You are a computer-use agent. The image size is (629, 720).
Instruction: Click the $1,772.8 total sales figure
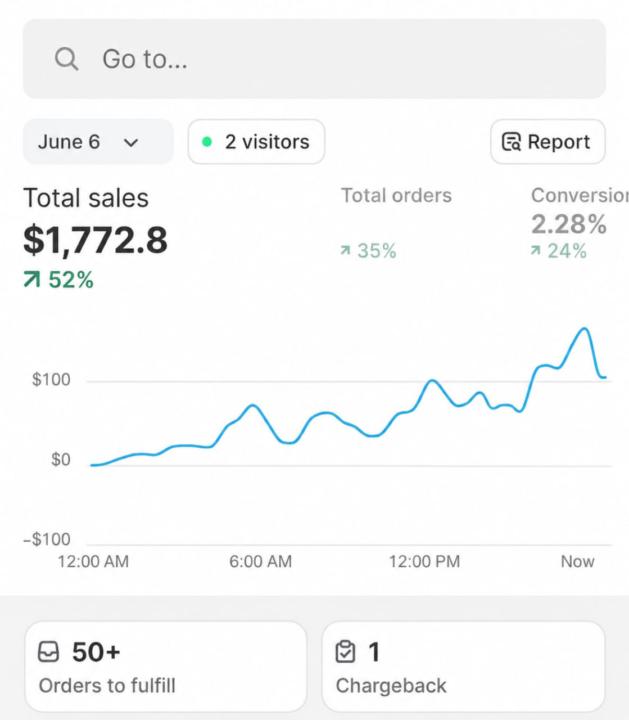[95, 240]
